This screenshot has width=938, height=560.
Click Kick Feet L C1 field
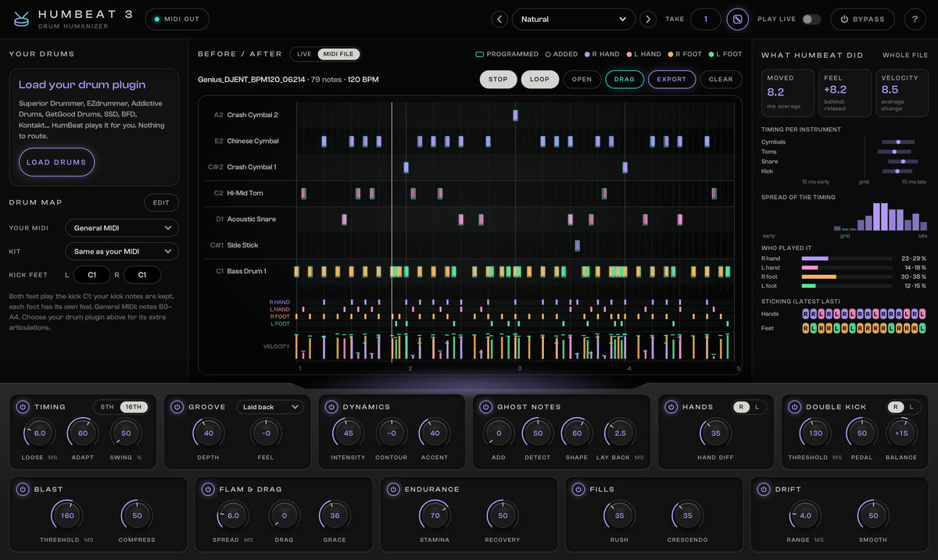point(91,275)
